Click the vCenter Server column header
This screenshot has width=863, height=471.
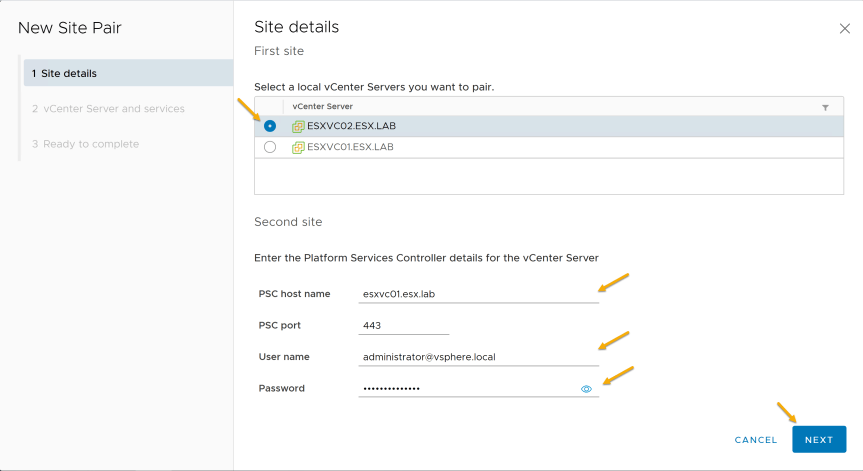323,106
